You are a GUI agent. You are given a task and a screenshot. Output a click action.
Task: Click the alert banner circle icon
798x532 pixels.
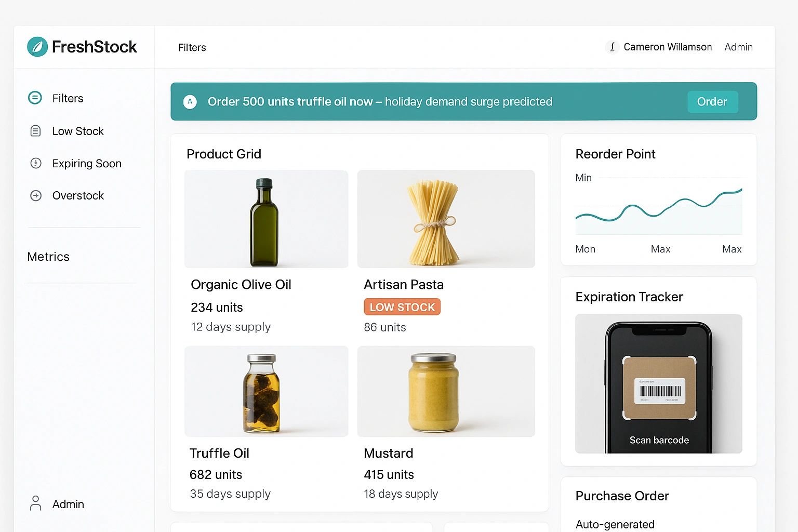point(190,102)
